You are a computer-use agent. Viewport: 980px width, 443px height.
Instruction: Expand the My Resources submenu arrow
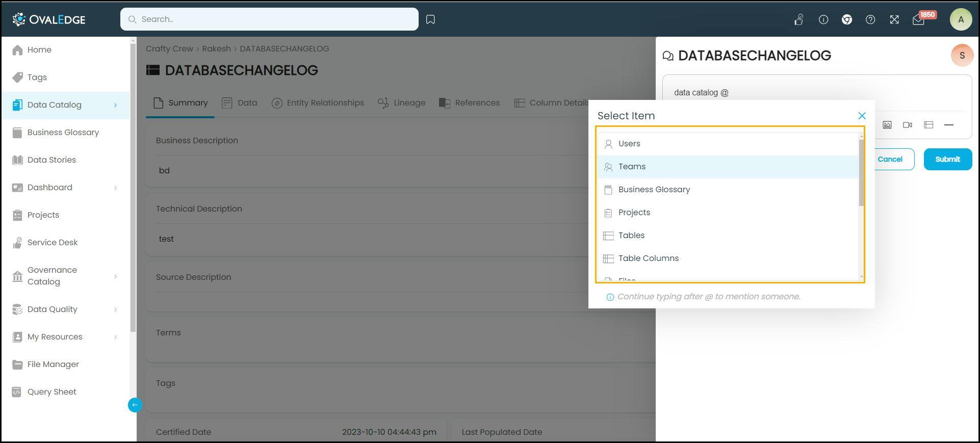tap(115, 337)
